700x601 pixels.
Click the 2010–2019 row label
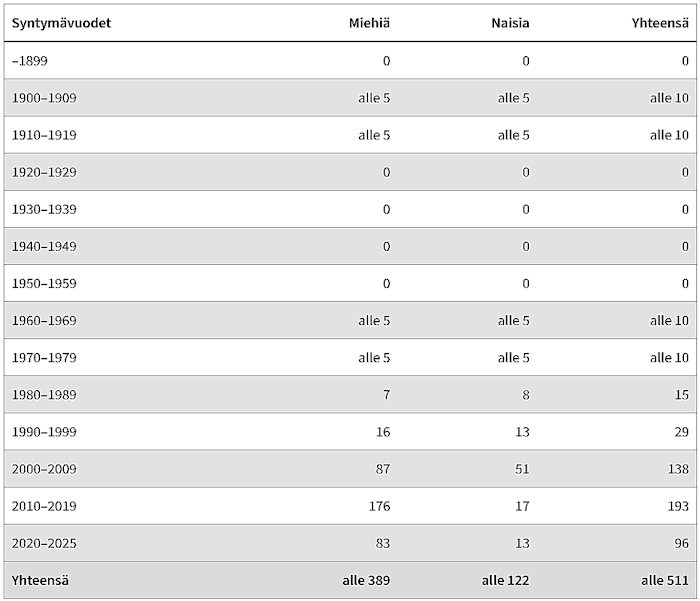(x=44, y=506)
